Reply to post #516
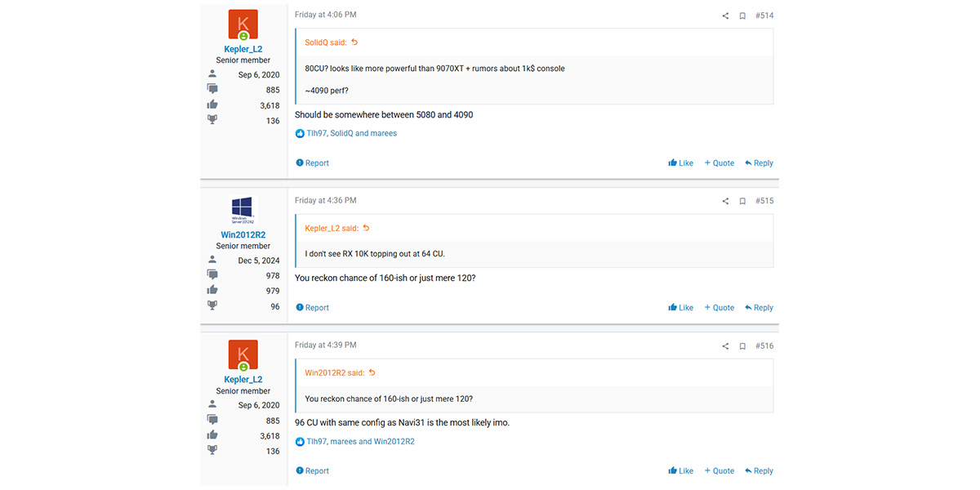 coord(759,471)
